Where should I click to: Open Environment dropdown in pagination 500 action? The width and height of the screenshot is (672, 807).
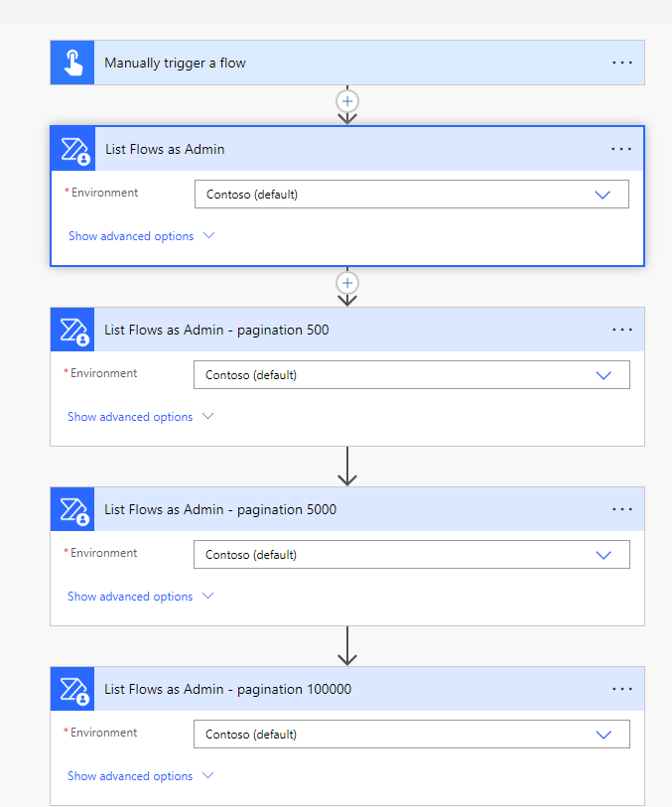tap(603, 374)
